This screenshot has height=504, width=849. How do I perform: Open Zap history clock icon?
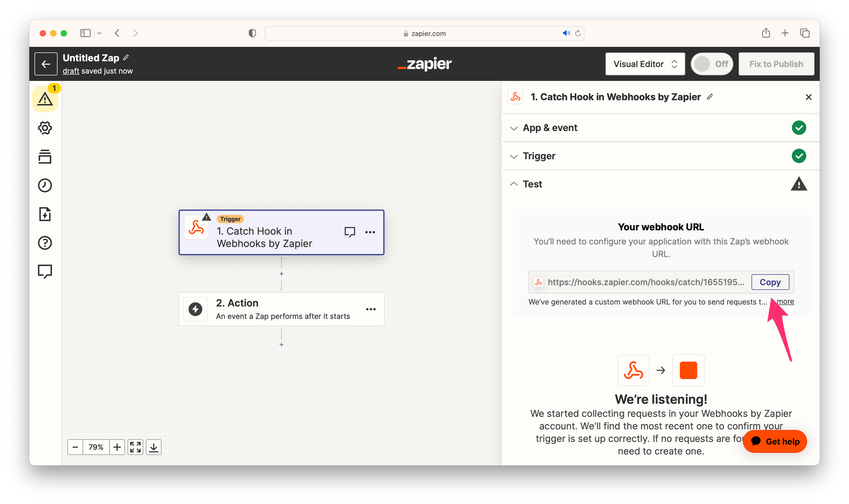coord(45,185)
